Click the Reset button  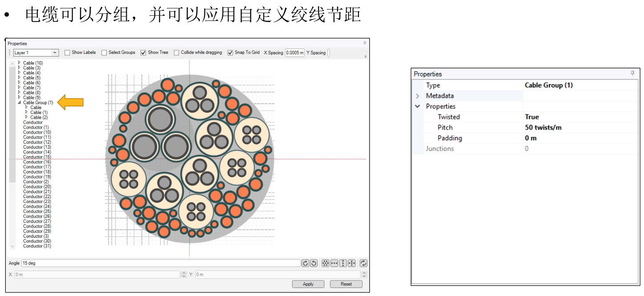click(x=346, y=284)
